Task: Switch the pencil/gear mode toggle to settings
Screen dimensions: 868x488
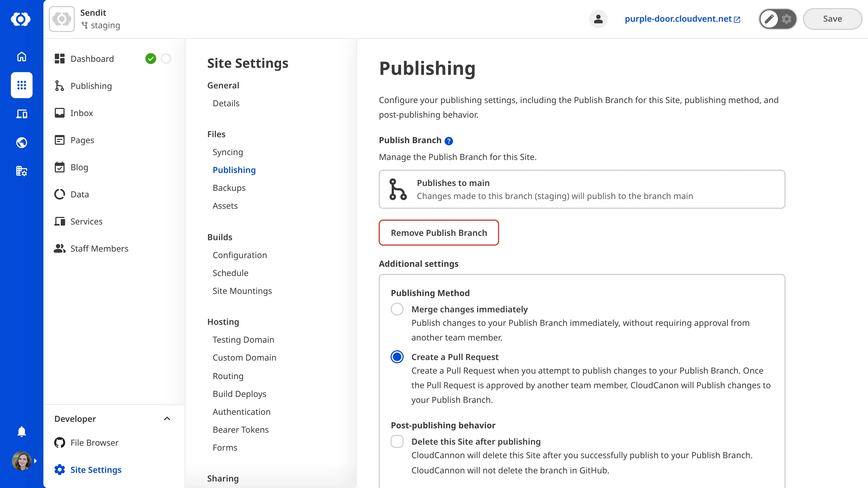Action: (787, 19)
